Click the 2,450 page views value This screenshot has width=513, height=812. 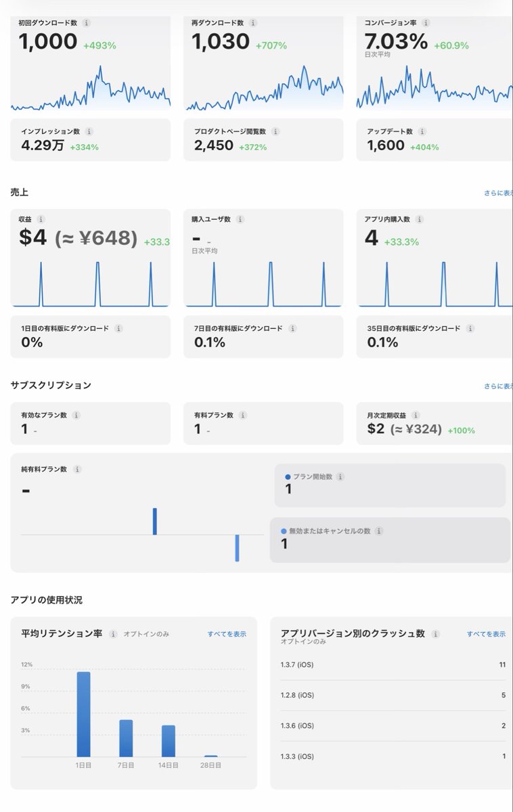(x=213, y=145)
